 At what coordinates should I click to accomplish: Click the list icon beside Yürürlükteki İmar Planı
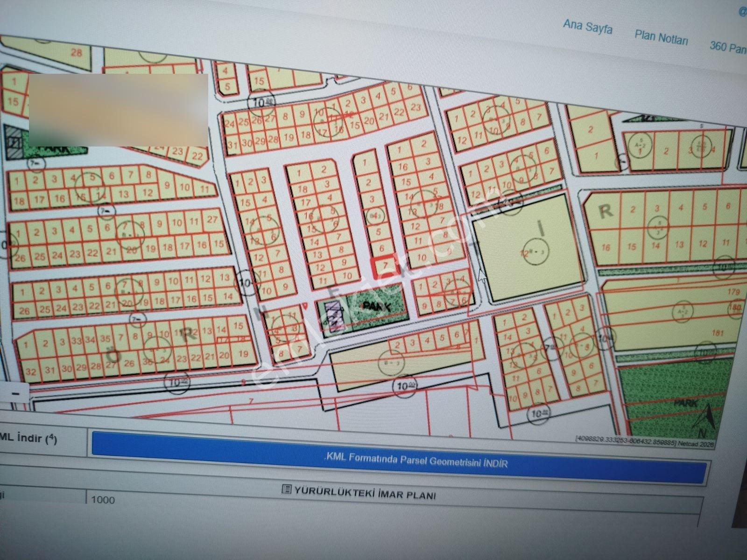287,490
